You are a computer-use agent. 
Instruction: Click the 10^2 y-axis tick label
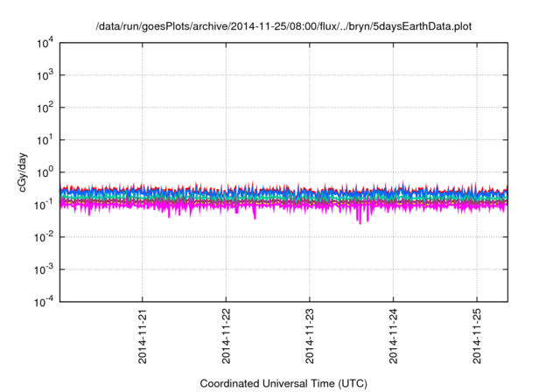(45, 108)
